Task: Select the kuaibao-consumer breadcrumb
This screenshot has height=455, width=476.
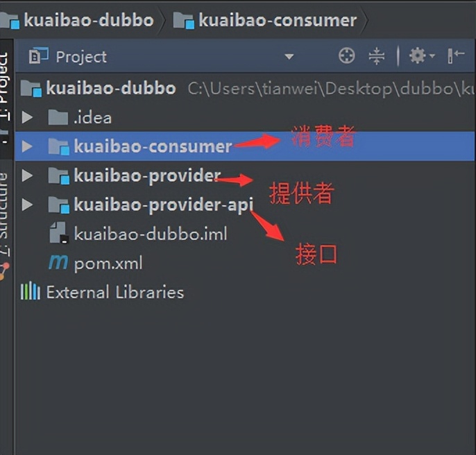Action: pyautogui.click(x=265, y=21)
